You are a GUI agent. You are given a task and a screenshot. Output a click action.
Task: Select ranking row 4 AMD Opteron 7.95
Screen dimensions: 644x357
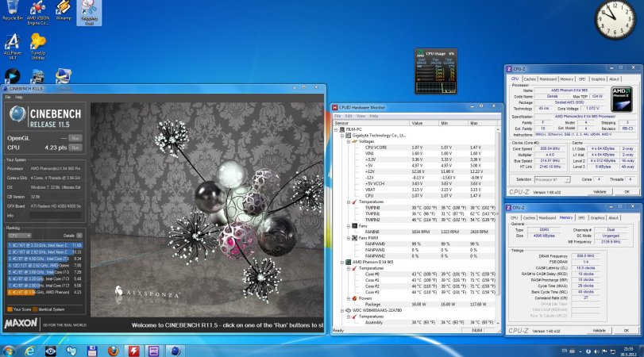pos(44,266)
